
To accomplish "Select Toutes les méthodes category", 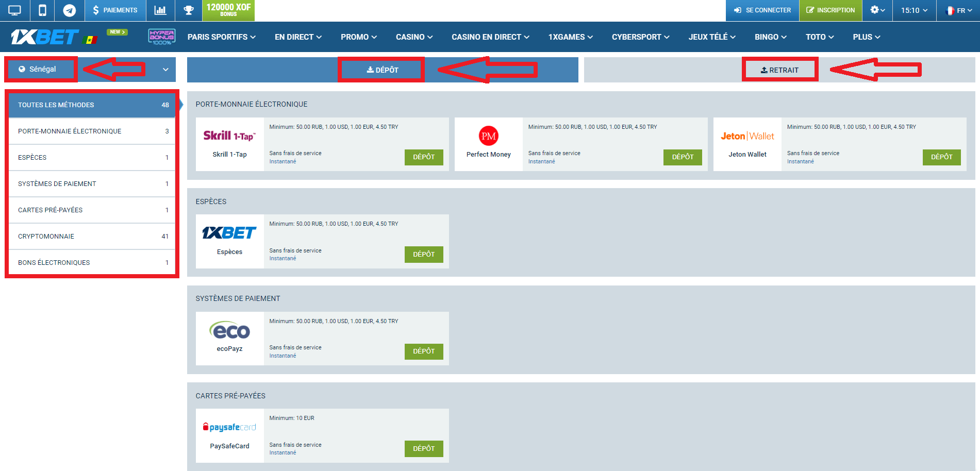I will coord(92,105).
